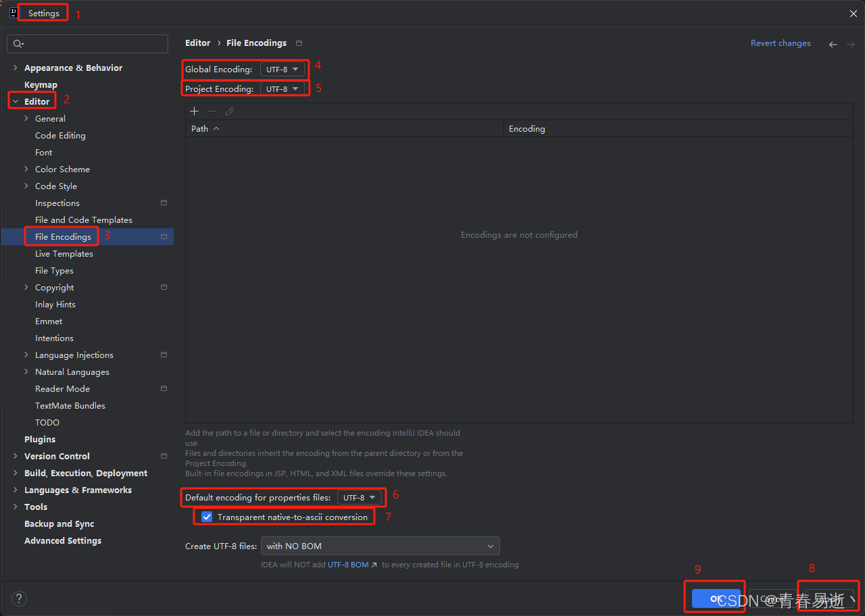Select Plugins in the settings sidebar
The image size is (865, 616).
[39, 438]
